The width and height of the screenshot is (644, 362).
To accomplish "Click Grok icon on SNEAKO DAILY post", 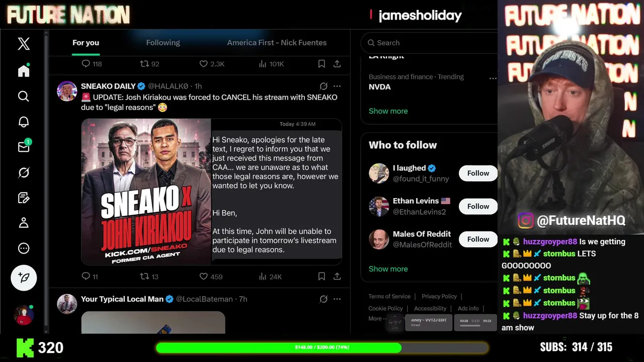I will [324, 86].
